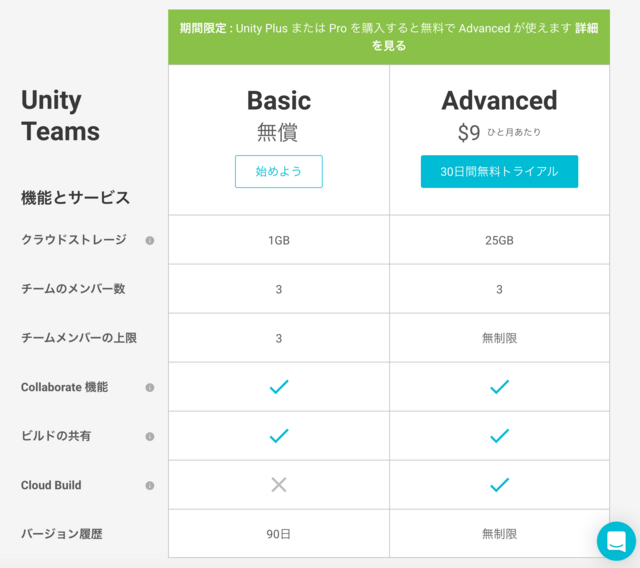Click the Cloud Build row label

point(51,485)
